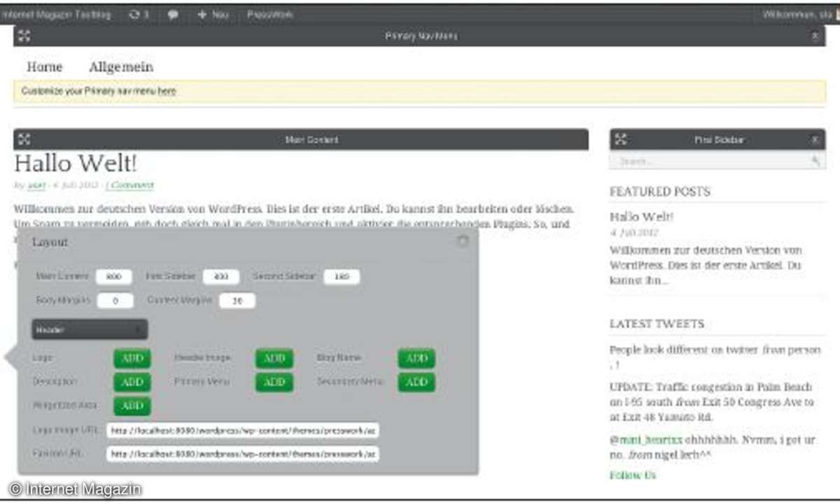Add the Header Image element
The width and height of the screenshot is (840, 504).
274,358
